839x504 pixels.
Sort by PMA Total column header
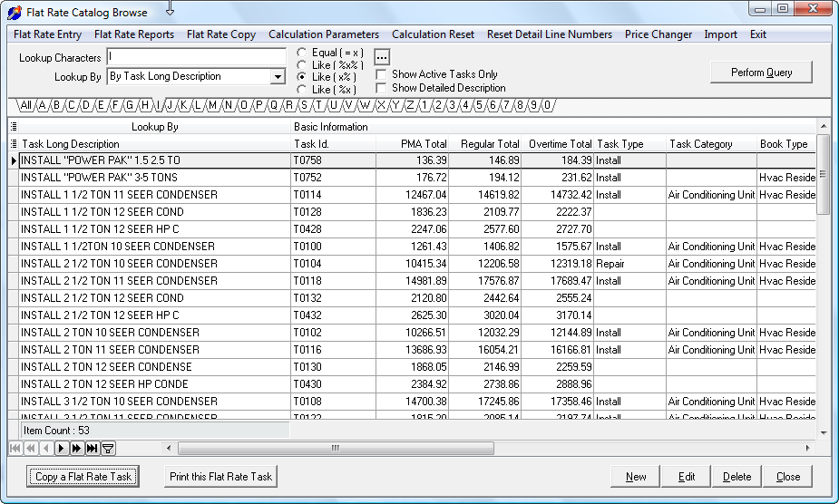click(412, 144)
